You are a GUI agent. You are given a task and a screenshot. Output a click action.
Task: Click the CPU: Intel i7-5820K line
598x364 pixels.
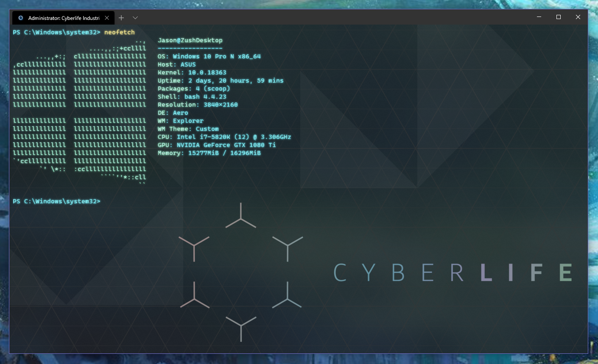(x=224, y=137)
